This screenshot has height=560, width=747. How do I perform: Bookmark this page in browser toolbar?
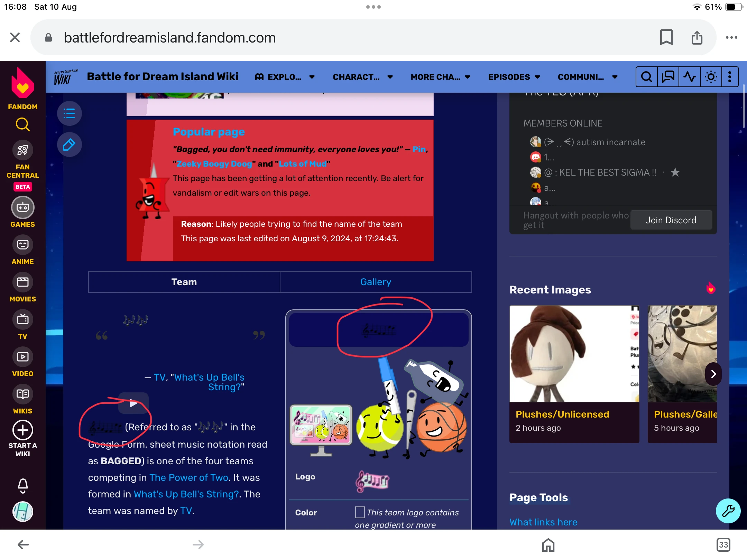666,37
